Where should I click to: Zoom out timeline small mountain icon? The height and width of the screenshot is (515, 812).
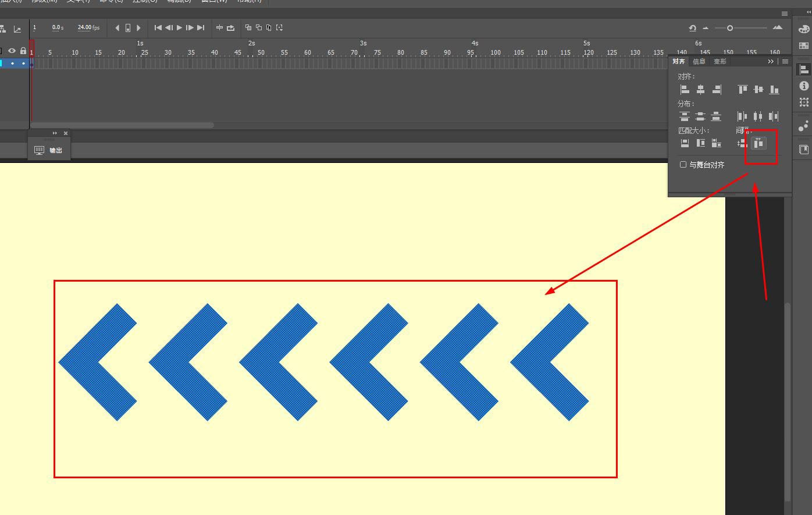[x=706, y=28]
